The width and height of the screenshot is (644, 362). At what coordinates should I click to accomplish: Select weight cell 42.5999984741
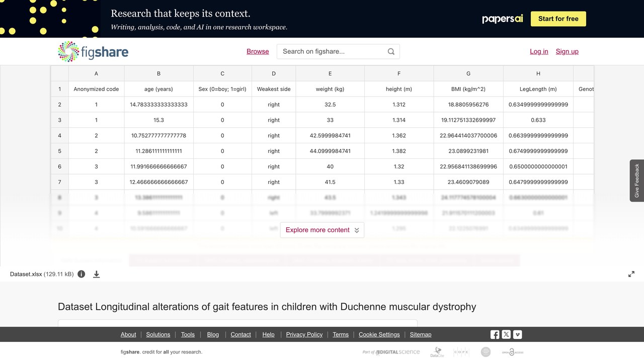tap(330, 136)
